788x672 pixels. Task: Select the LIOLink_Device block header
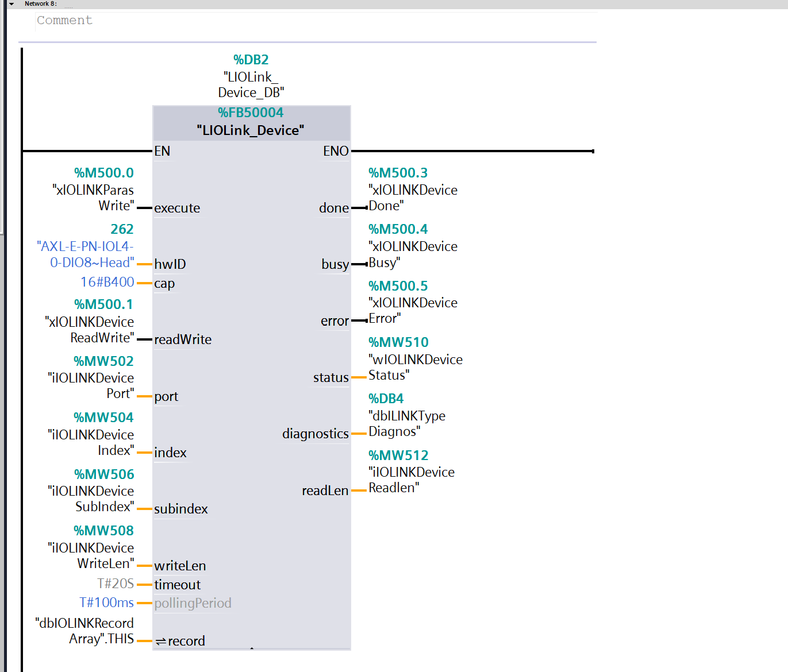tap(250, 130)
